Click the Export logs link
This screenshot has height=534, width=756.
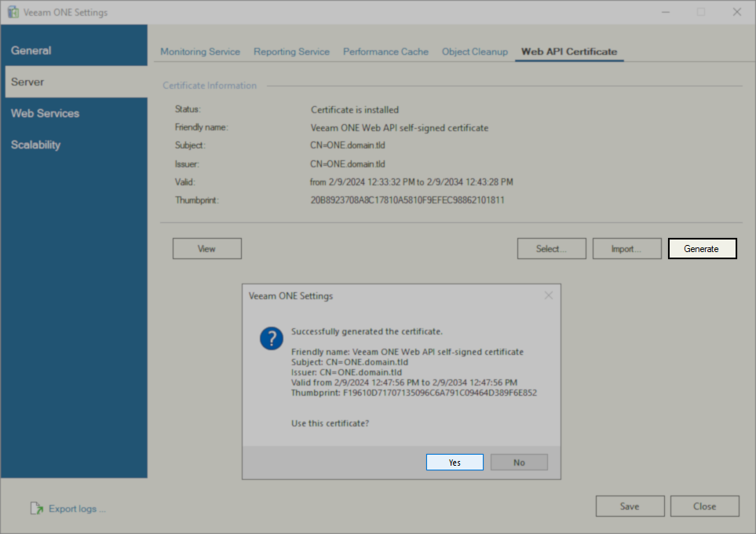pos(77,508)
